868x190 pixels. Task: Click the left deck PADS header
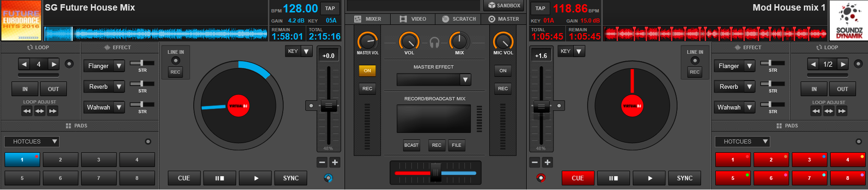click(x=76, y=126)
